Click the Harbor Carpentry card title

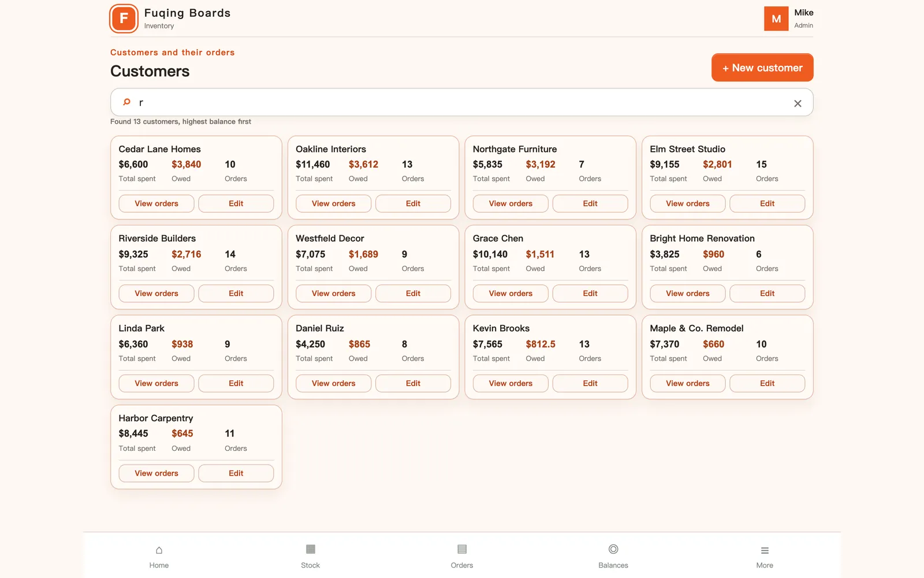(x=156, y=418)
